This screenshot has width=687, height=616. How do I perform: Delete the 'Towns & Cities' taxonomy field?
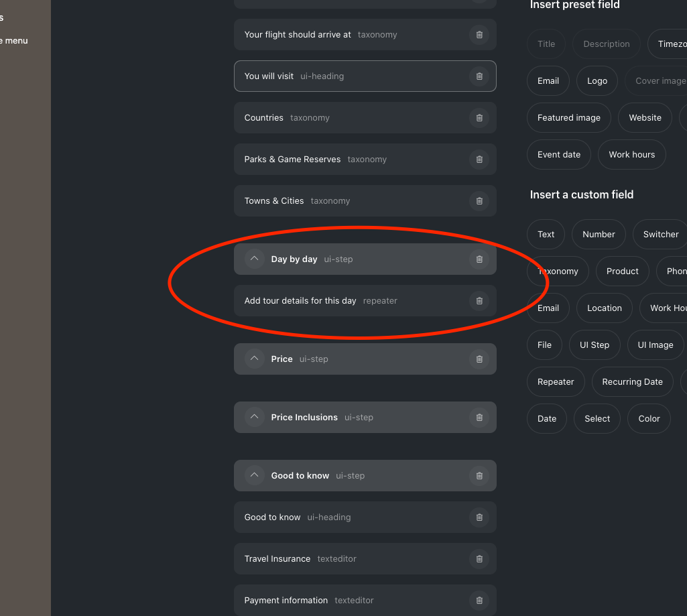pyautogui.click(x=479, y=200)
